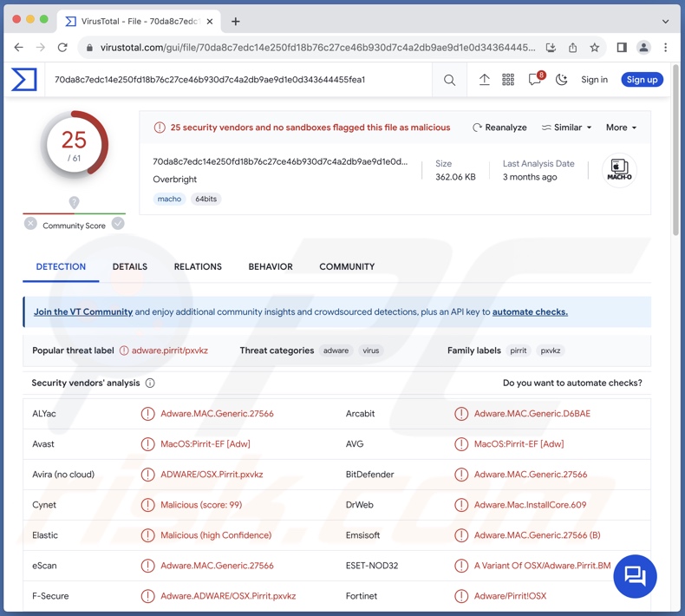
Task: Open the apps grid icon
Action: (507, 80)
